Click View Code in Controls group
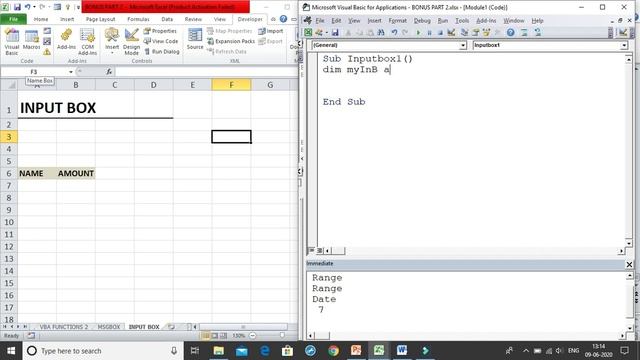Screen dimensions: 640x360 click(x=161, y=41)
